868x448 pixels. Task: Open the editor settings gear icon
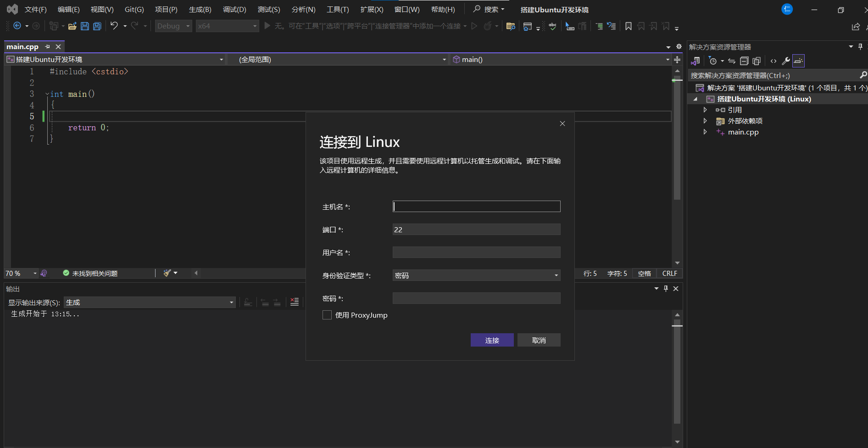pos(679,47)
